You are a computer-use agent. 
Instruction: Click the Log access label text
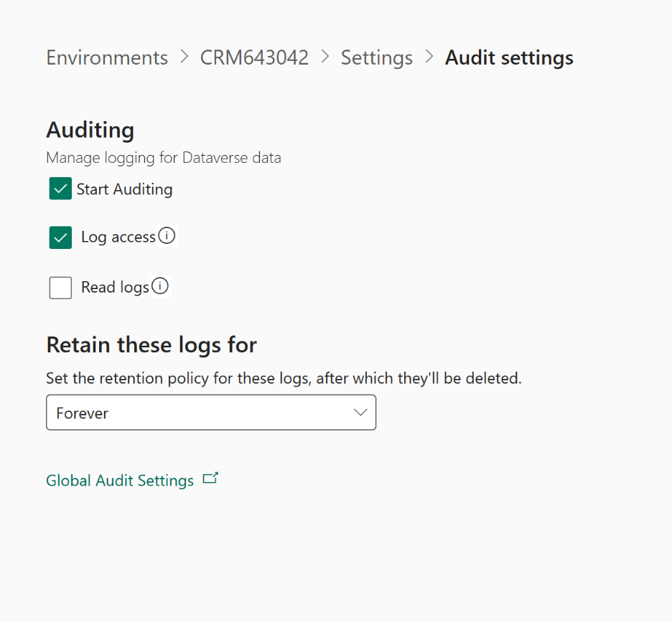[118, 237]
